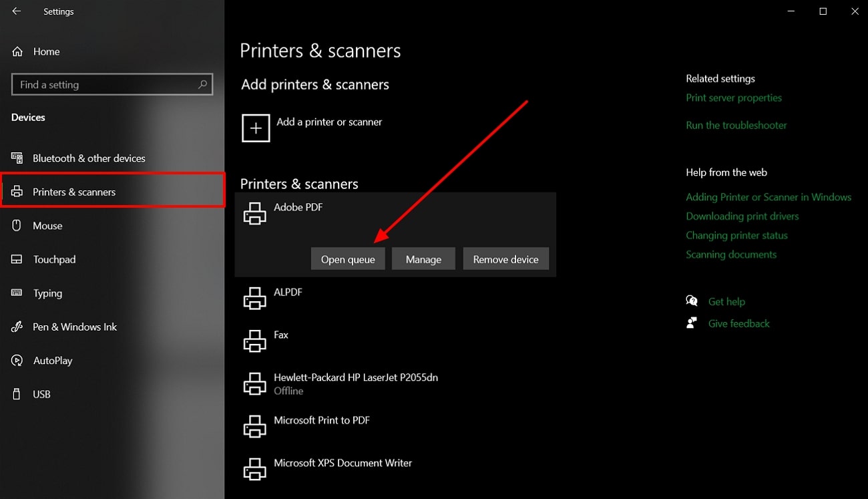Click the Remove device button

[x=505, y=259]
